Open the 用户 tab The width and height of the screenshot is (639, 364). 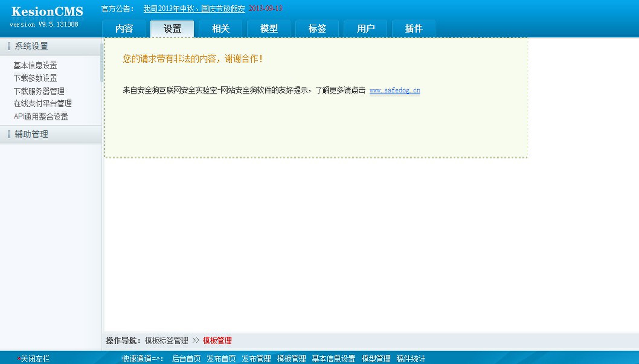[365, 29]
